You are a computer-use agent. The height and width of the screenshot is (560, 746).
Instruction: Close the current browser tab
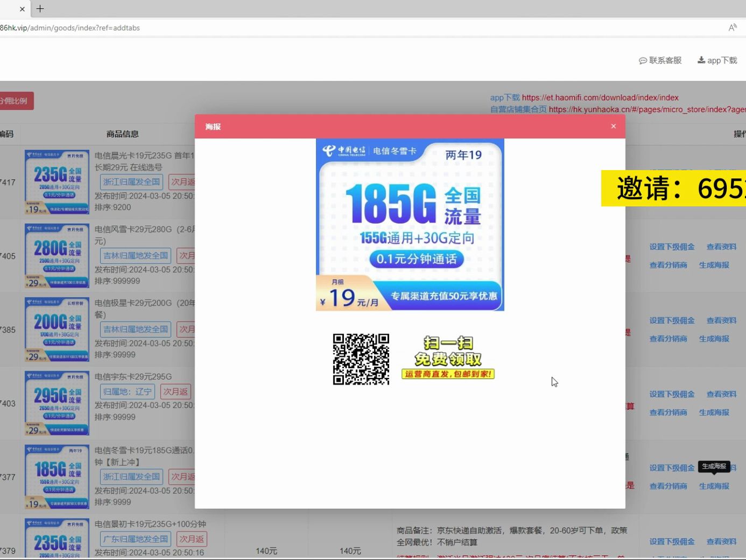pos(22,9)
